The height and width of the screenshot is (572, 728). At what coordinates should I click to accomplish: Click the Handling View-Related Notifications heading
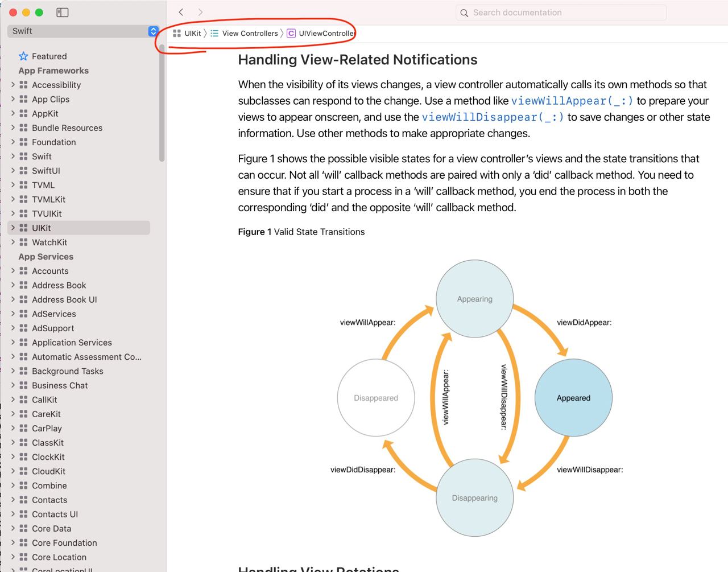(358, 60)
